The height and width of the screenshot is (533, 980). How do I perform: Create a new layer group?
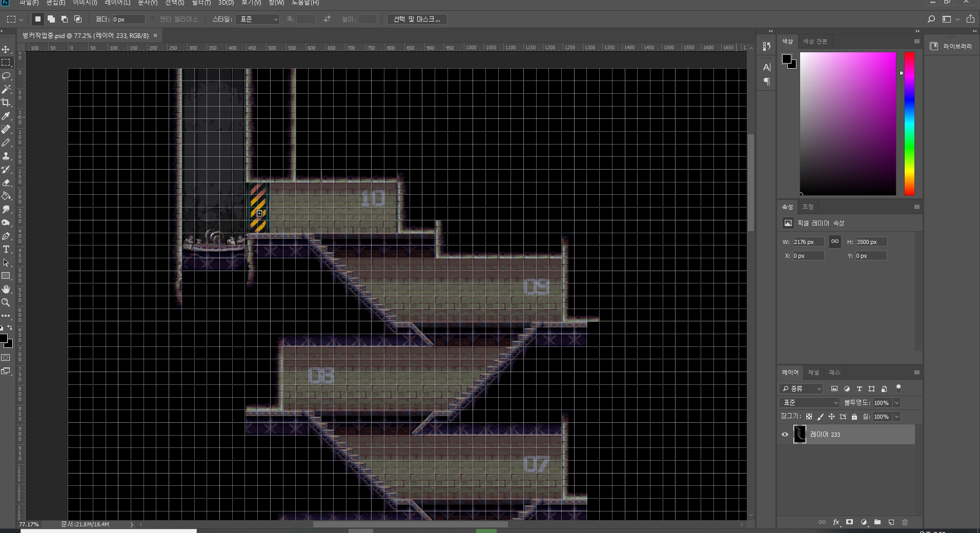tap(877, 522)
